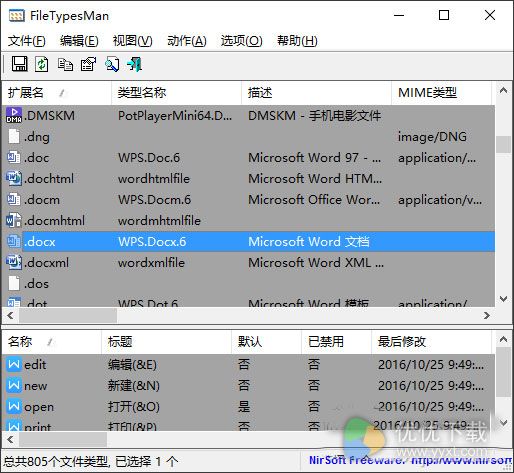514x473 pixels.
Task: Sort by the 描述 column header
Action: (x=316, y=93)
